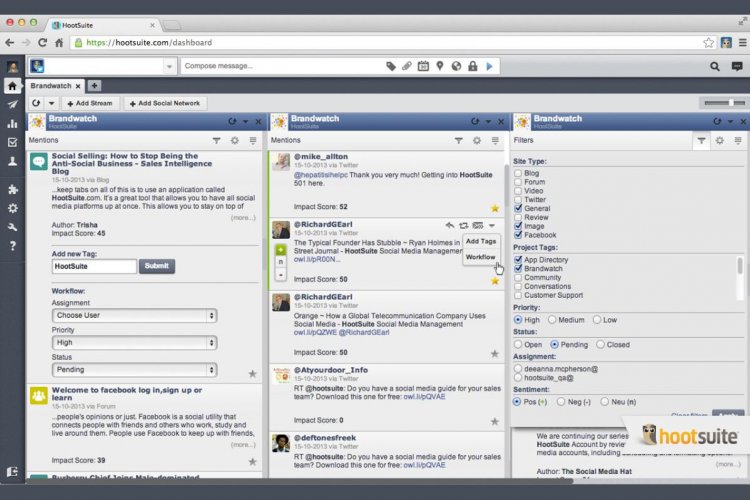Select Medium priority radio button
This screenshot has width=750, height=500.
pyautogui.click(x=552, y=320)
